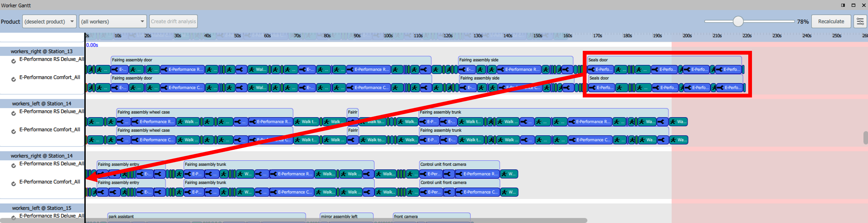Click the 50s mark on time ruler
Image resolution: width=868 pixels, height=223 pixels.
pos(238,35)
